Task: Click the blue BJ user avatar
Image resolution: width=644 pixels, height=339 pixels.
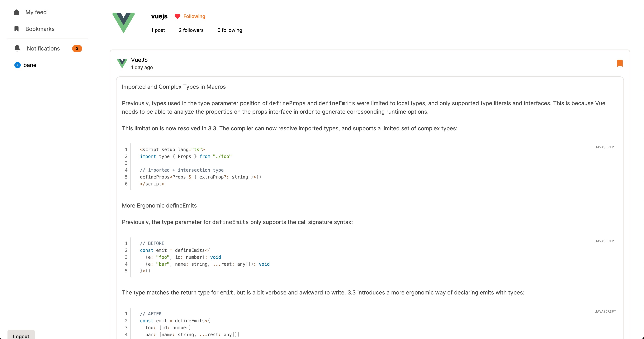Action: 17,65
